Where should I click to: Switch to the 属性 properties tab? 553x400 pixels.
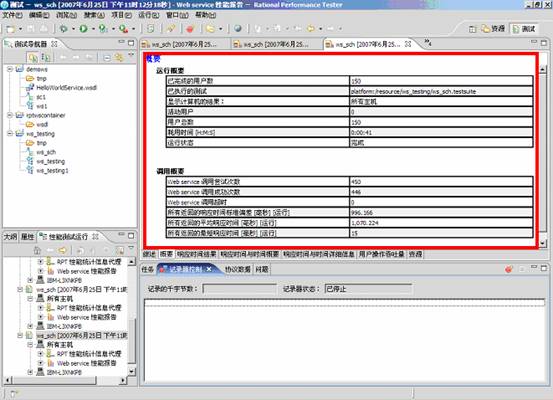(x=28, y=237)
